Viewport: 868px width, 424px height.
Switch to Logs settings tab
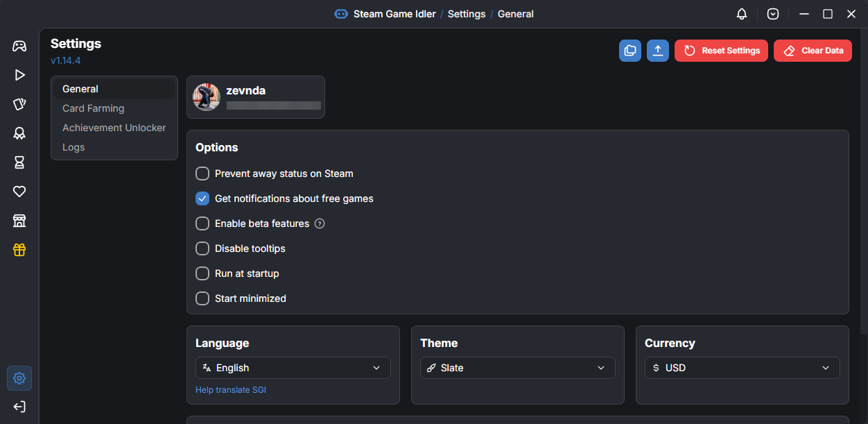point(114,147)
